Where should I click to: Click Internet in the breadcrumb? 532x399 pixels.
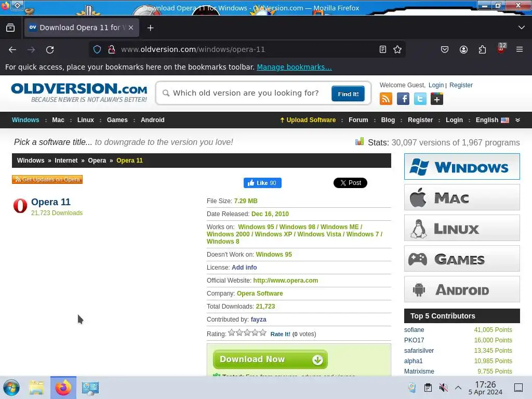click(x=66, y=161)
